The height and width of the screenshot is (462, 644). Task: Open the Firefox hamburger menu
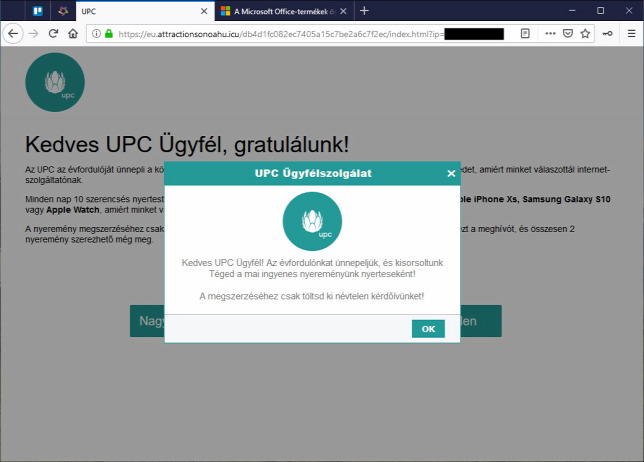click(x=630, y=33)
